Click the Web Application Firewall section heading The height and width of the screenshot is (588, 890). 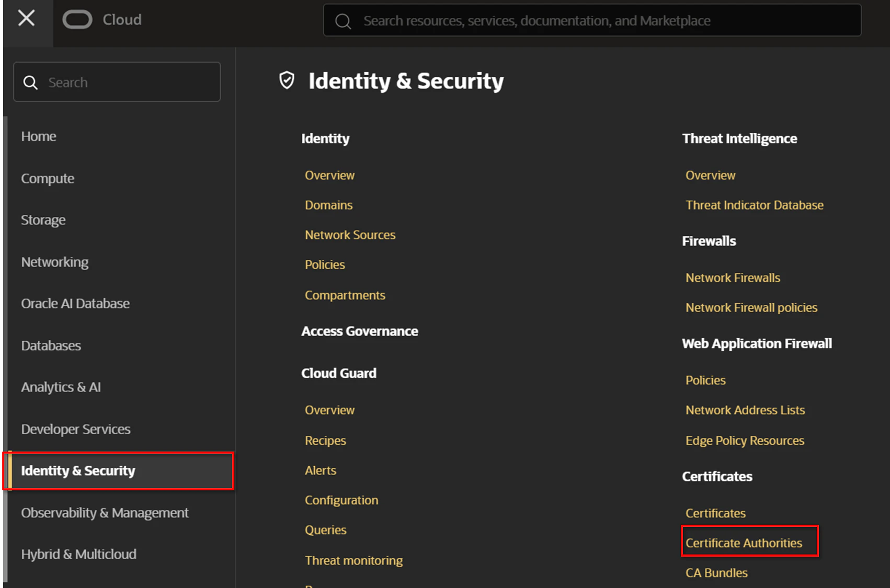coord(757,343)
